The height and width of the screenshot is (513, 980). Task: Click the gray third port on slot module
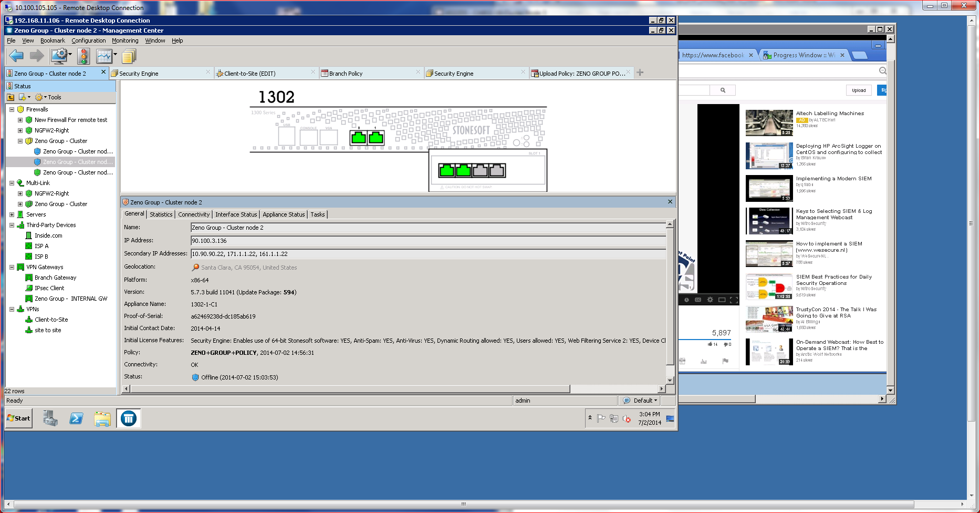[481, 170]
